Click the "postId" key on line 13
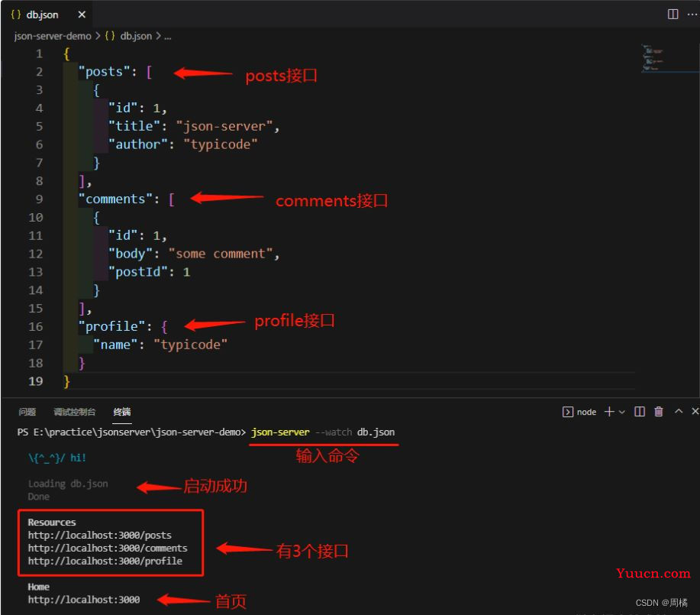 point(138,272)
